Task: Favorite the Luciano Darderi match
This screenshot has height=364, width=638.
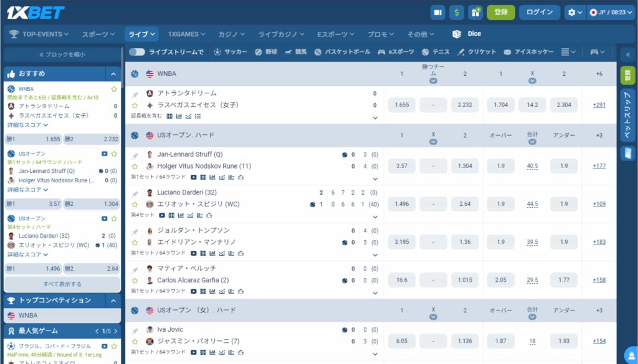Action: click(135, 205)
